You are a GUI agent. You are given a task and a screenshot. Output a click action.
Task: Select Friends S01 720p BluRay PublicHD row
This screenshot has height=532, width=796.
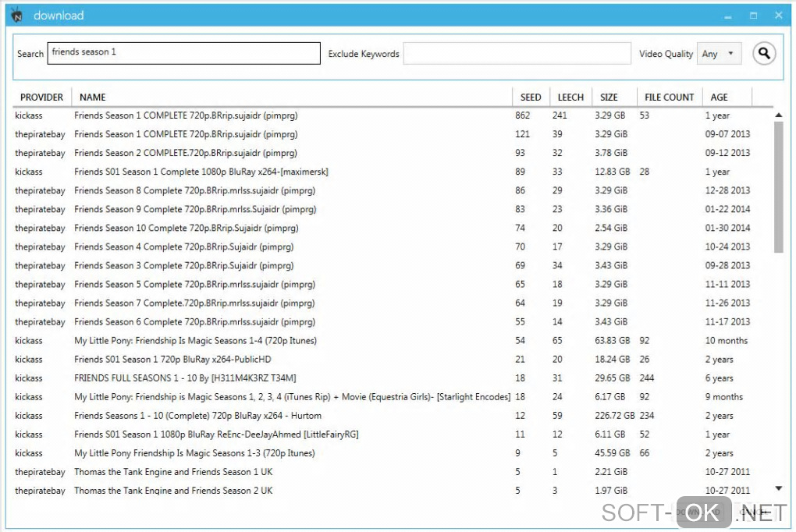pos(393,360)
